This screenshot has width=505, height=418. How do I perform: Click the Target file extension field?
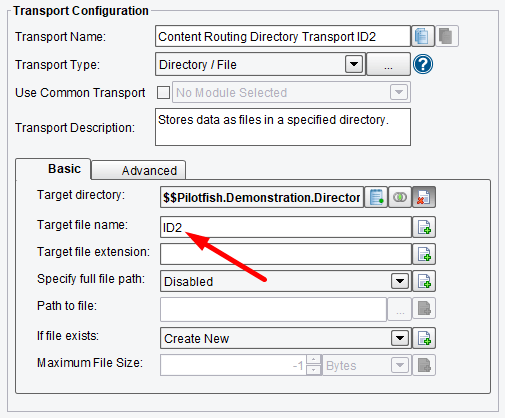pos(286,254)
